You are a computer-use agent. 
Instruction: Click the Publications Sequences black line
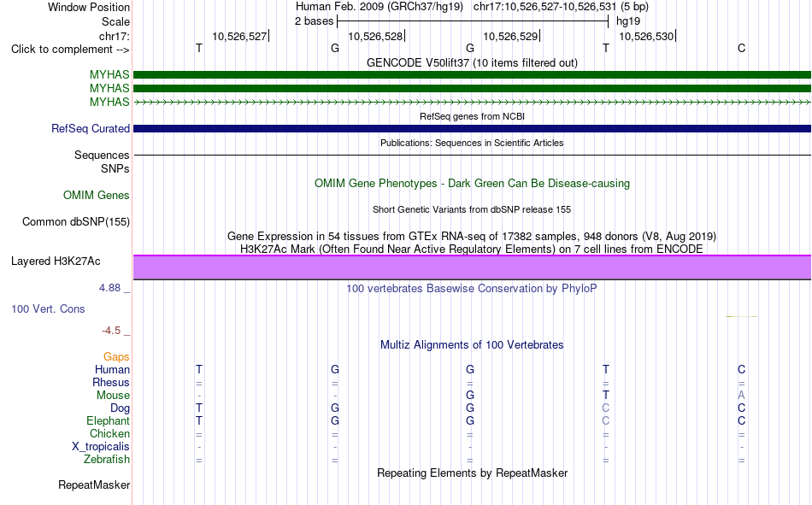(472, 155)
